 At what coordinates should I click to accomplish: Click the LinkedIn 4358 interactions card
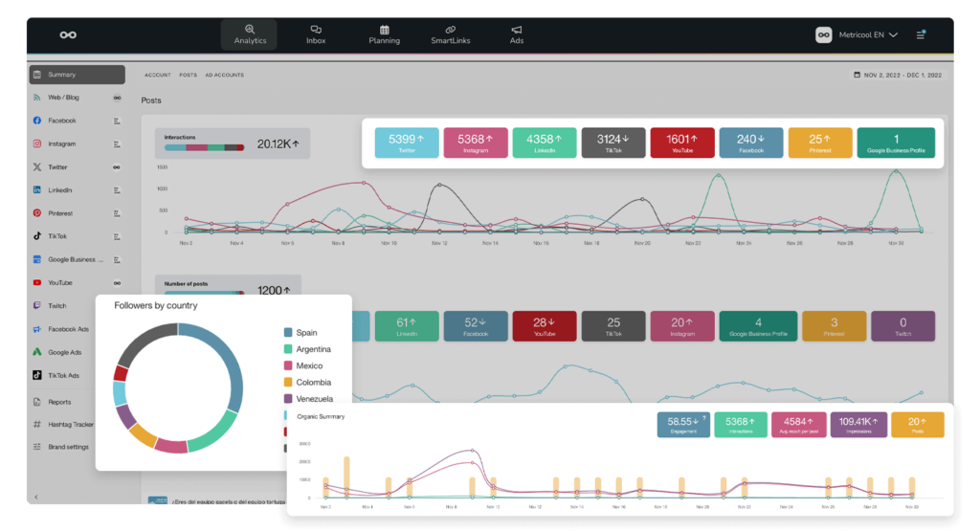[545, 143]
